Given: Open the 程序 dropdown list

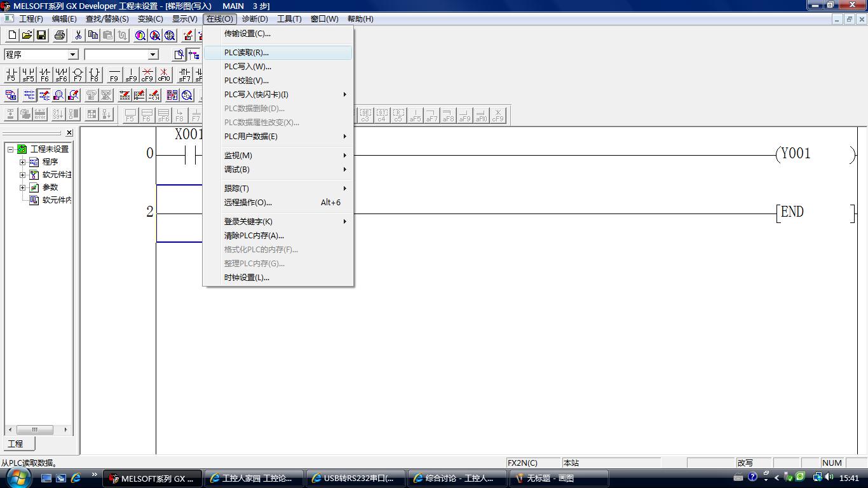Looking at the screenshot, I should click(72, 55).
